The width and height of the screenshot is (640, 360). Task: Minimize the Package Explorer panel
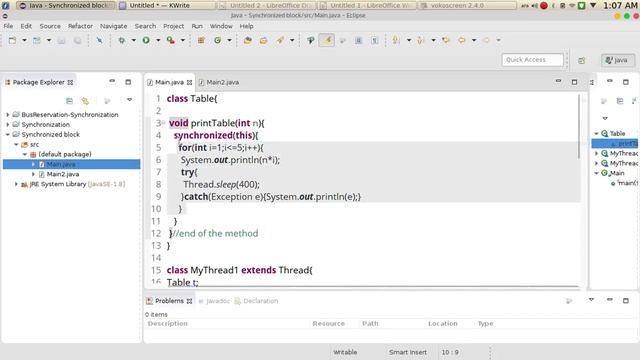pyautogui.click(x=112, y=82)
